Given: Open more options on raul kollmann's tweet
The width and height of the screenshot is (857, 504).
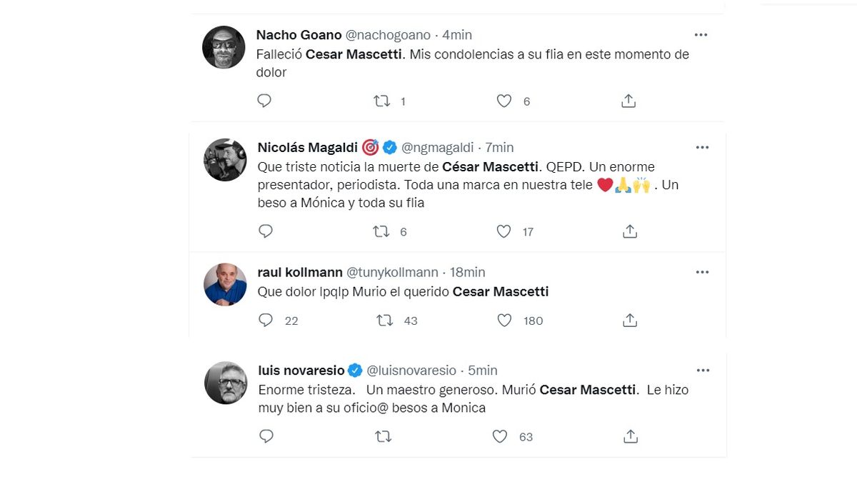Looking at the screenshot, I should (x=703, y=272).
